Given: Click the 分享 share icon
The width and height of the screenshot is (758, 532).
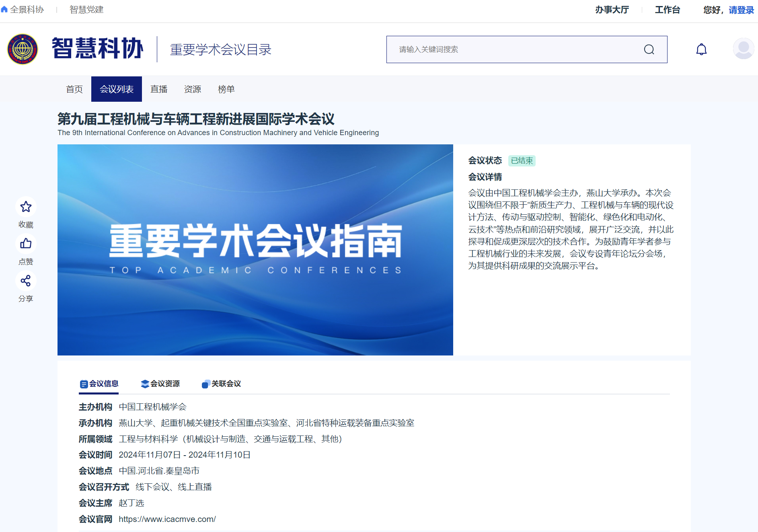Looking at the screenshot, I should click(x=26, y=281).
